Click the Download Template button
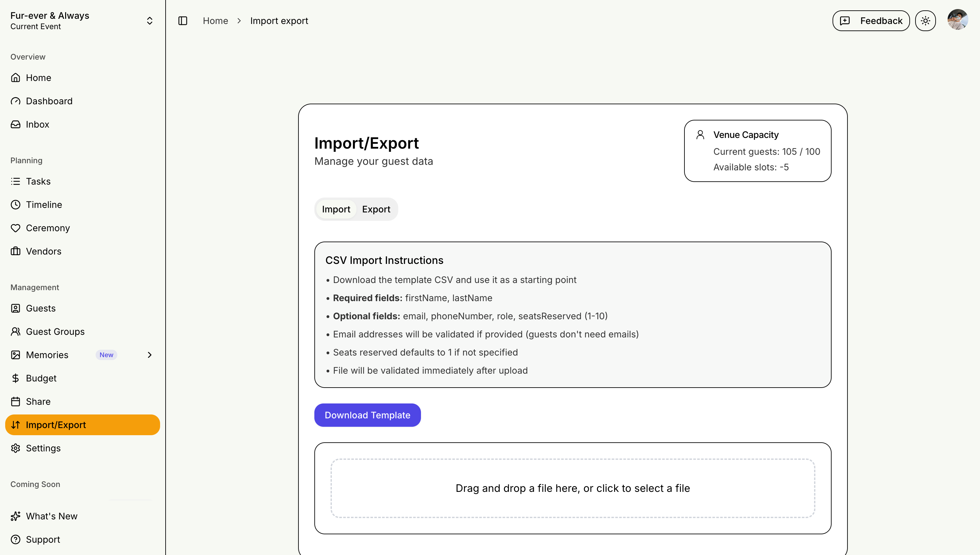This screenshot has width=980, height=555. pyautogui.click(x=367, y=415)
